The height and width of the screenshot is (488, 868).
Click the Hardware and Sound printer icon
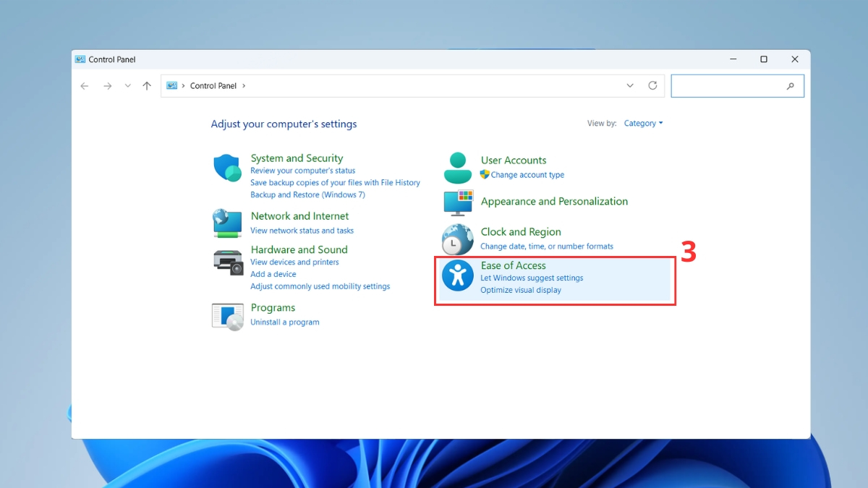click(x=228, y=262)
